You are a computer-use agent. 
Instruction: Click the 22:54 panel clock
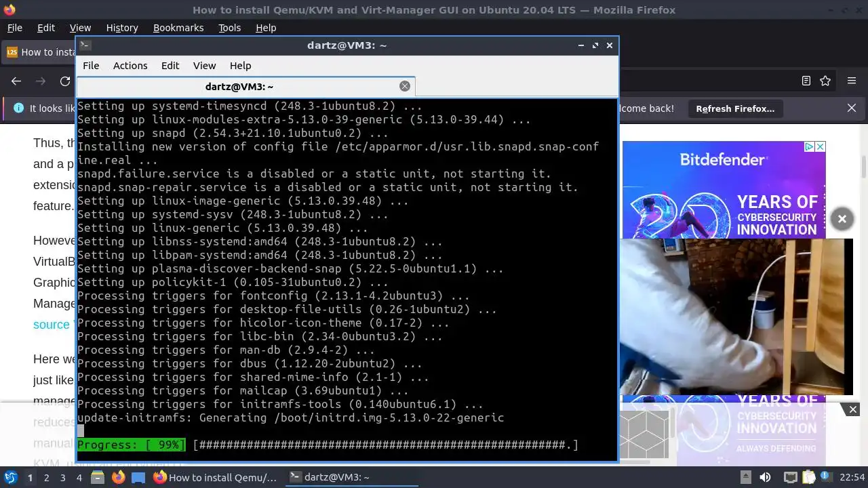853,477
